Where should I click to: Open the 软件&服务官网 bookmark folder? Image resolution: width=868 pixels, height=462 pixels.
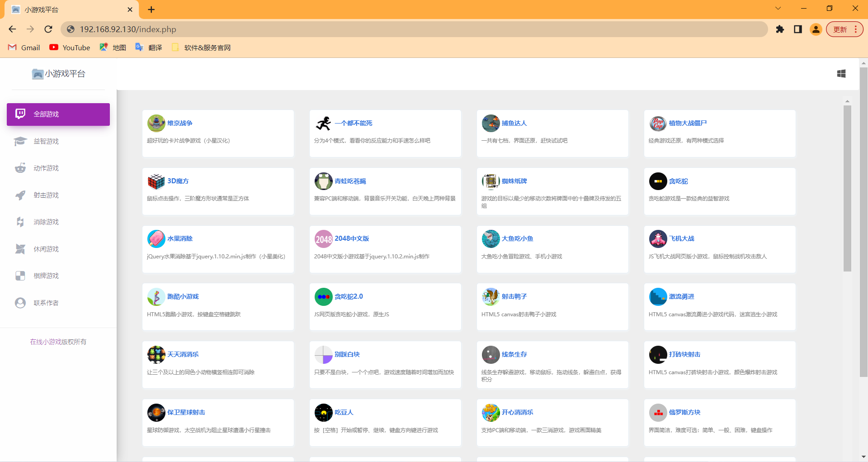tap(201, 48)
